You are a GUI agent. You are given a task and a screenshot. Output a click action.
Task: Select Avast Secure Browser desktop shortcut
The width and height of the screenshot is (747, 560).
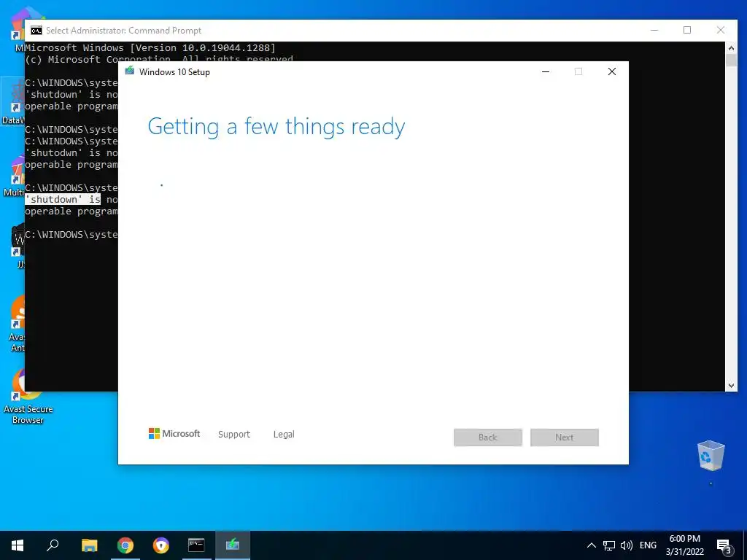click(x=28, y=397)
